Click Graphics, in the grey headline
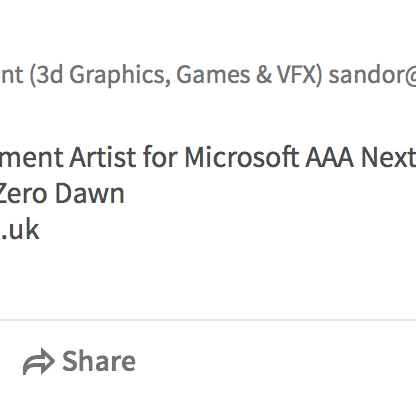 [x=120, y=76]
